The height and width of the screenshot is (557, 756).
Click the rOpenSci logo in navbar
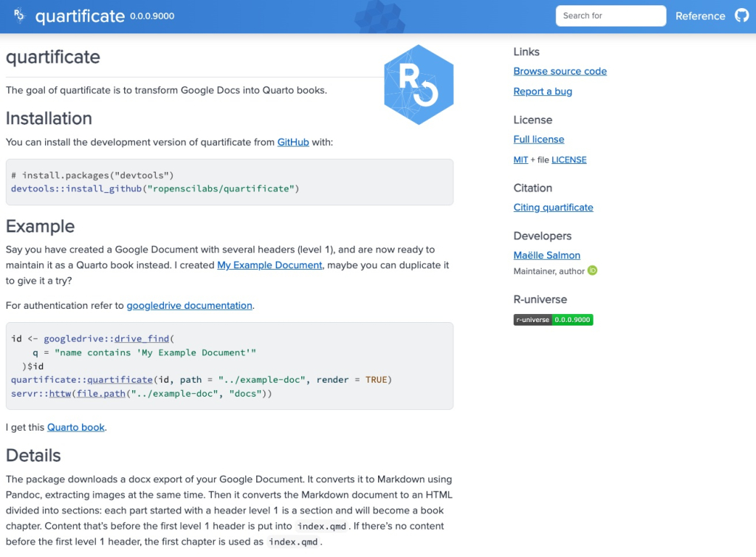point(18,15)
